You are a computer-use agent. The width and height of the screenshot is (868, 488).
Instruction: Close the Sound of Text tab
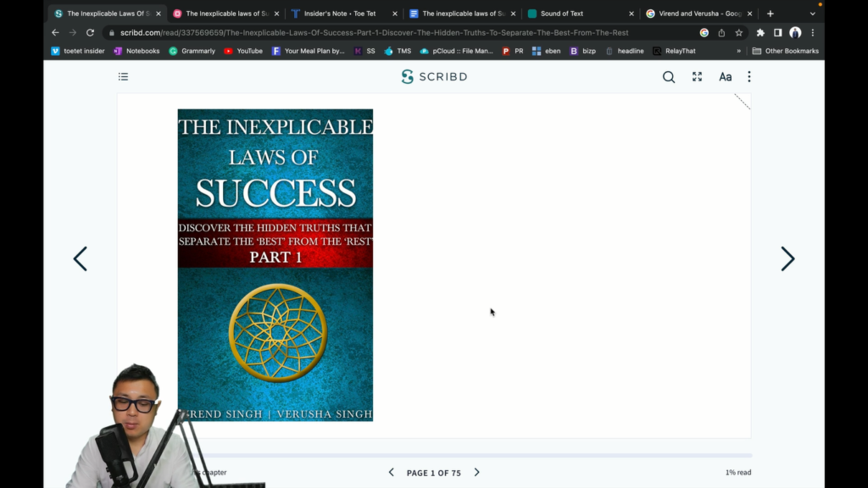[x=631, y=14]
